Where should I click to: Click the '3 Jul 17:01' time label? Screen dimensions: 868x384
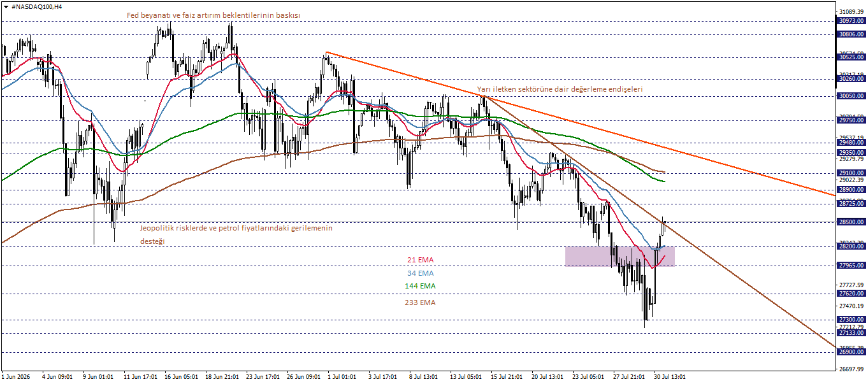[384, 376]
